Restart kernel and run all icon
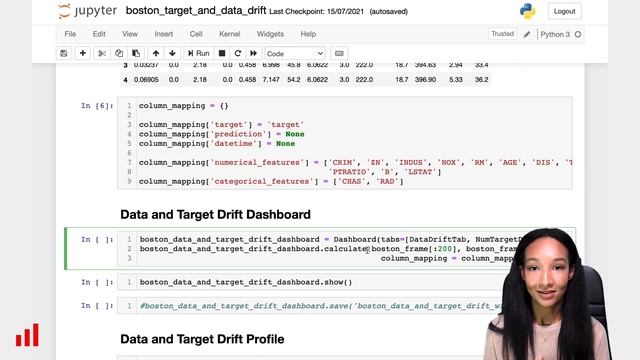The width and height of the screenshot is (640, 360). coord(253,53)
